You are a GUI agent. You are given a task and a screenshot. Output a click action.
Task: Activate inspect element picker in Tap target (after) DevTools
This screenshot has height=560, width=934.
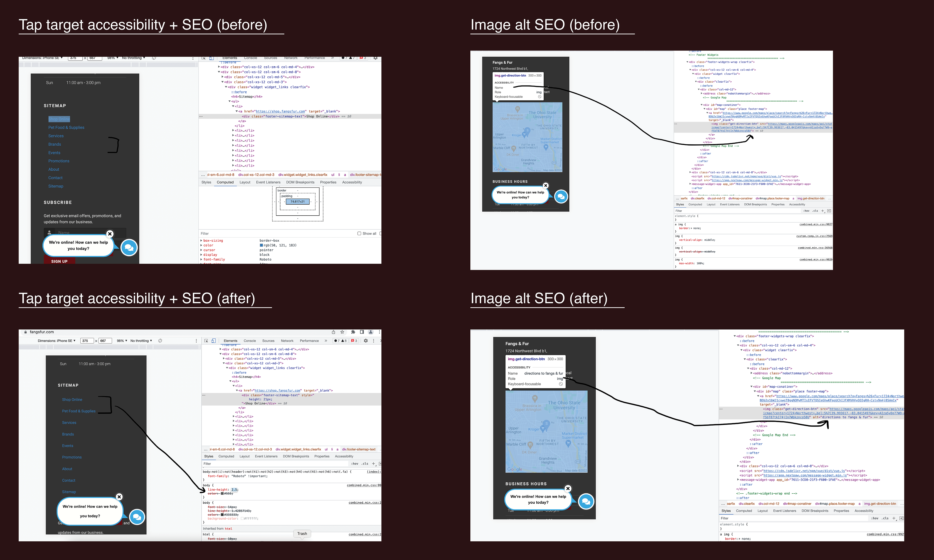click(206, 341)
